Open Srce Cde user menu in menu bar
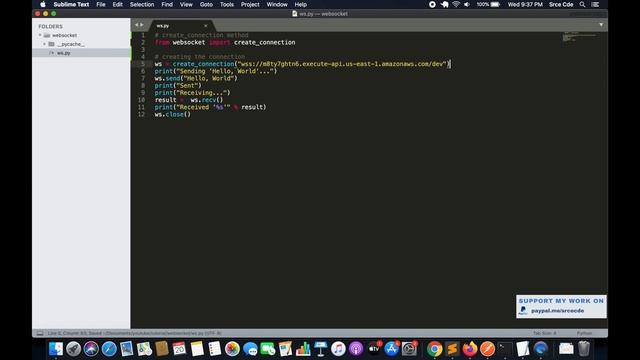640x360 pixels. (561, 4)
